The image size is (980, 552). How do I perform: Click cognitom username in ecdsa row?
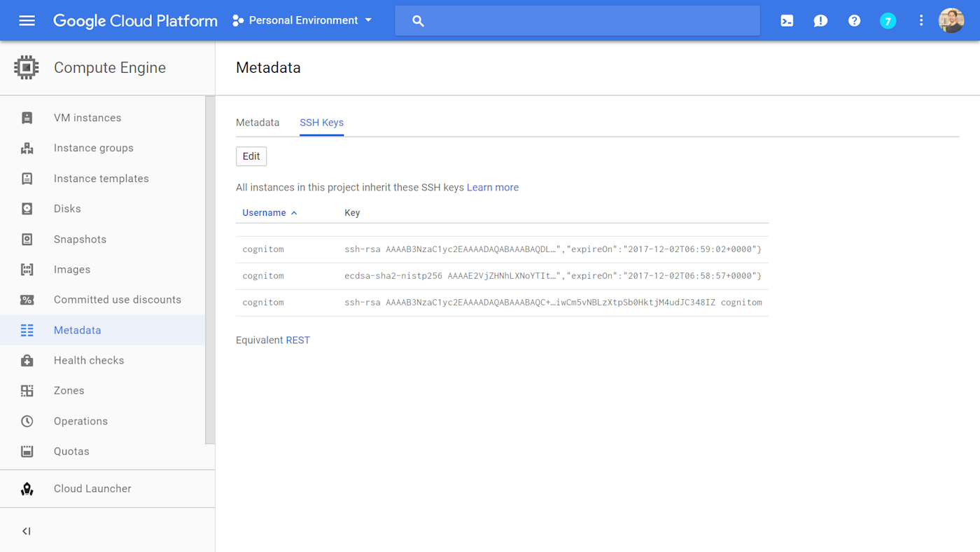(x=263, y=276)
